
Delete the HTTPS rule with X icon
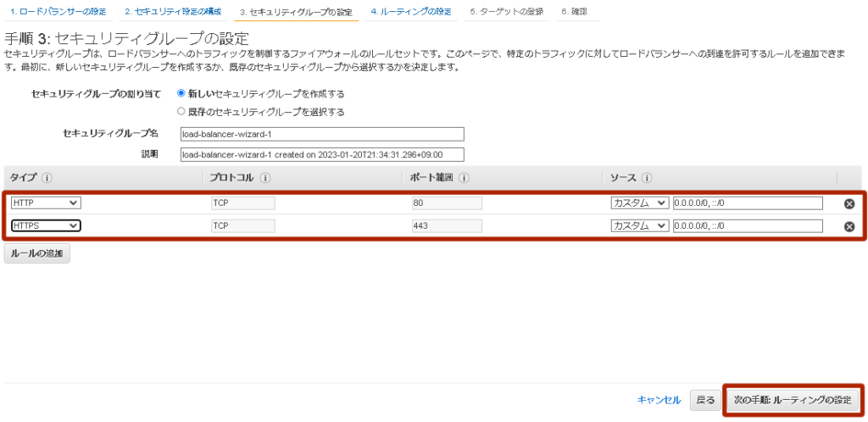click(849, 226)
